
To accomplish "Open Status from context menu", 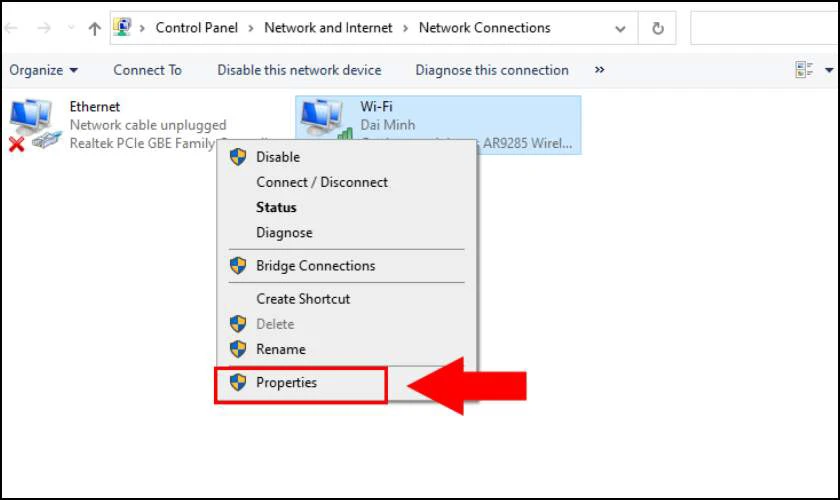I will (347, 207).
